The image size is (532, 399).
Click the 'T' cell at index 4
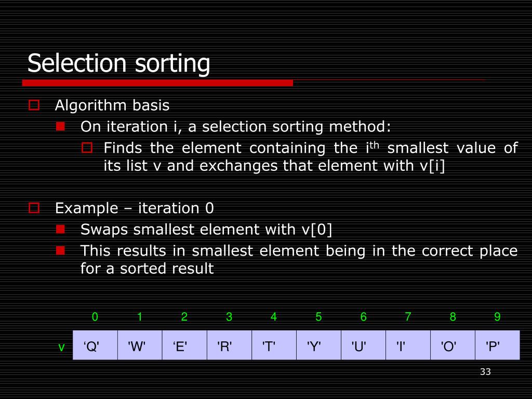pos(274,345)
